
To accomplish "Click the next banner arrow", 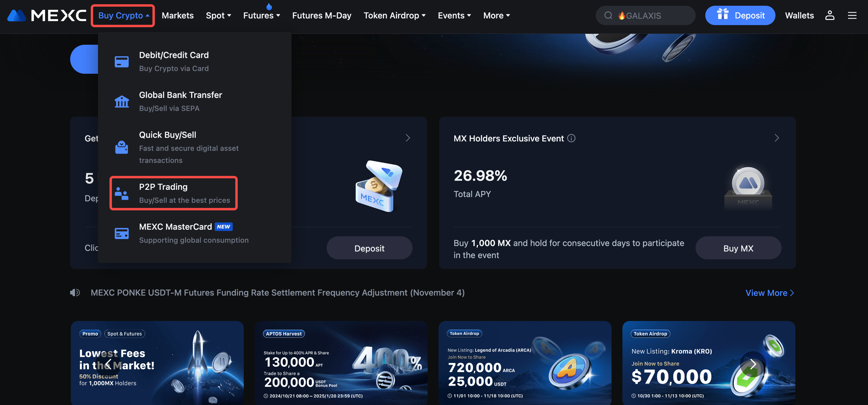I will point(753,364).
